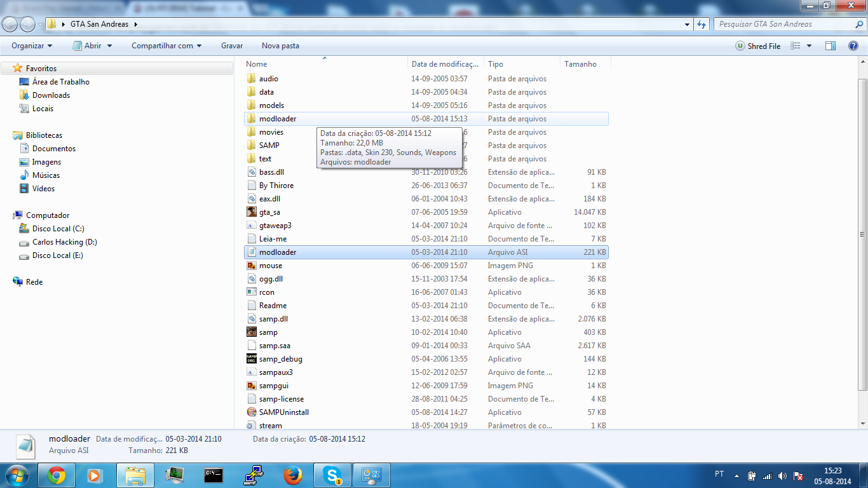
Task: Open the data folder icon
Action: coord(252,92)
